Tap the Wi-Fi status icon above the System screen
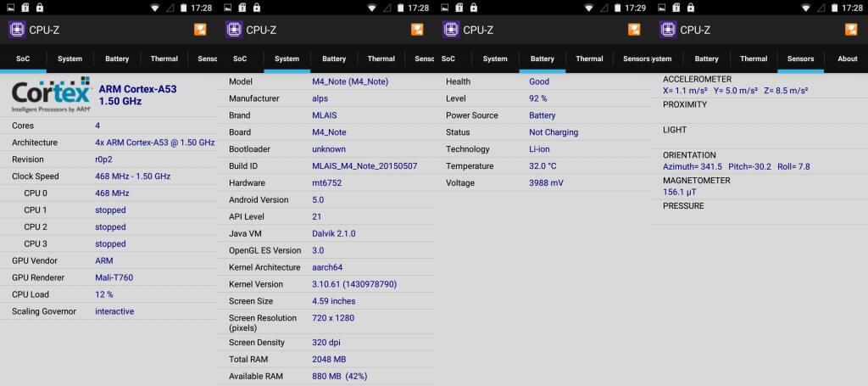The image size is (868, 386). click(371, 8)
